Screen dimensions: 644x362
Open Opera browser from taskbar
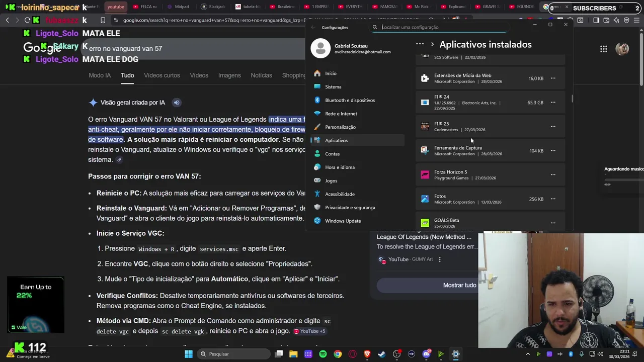[352, 354]
